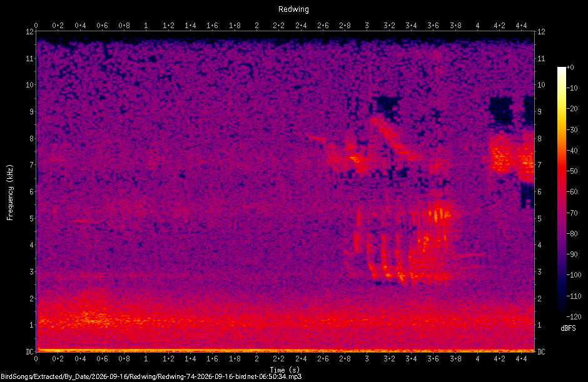Screen dimensions: 588x382
Task: Click "4·2" on the bottom time axis
Action: pyautogui.click(x=500, y=359)
